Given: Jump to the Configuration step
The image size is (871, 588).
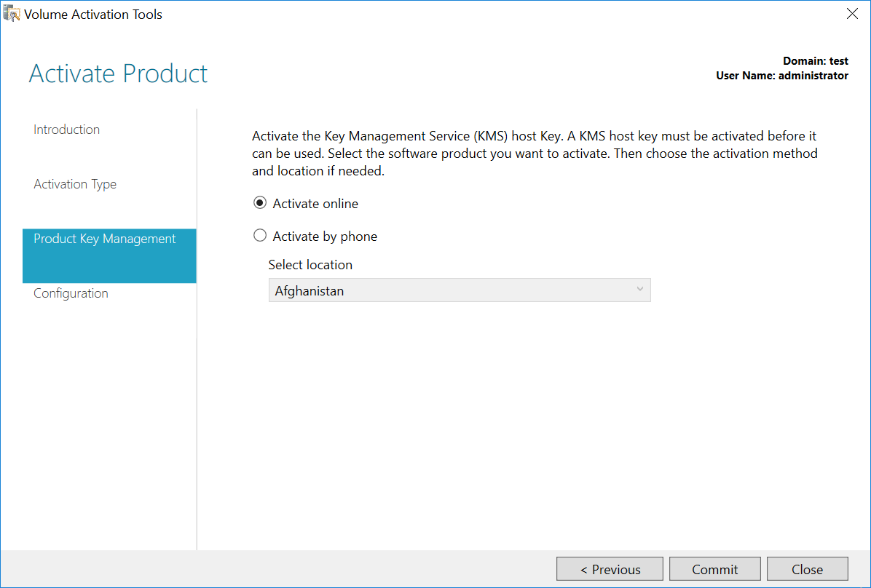Looking at the screenshot, I should [x=71, y=293].
